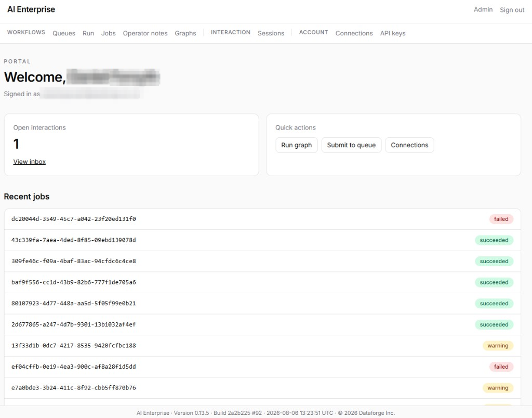Image resolution: width=532 pixels, height=418 pixels.
Task: Open the View inbox link
Action: point(30,162)
